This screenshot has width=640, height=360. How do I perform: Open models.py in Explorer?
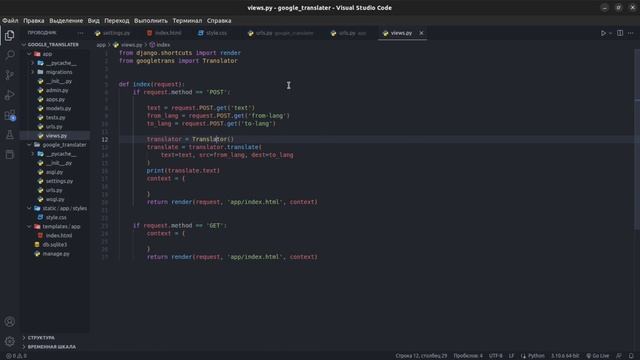tap(58, 109)
